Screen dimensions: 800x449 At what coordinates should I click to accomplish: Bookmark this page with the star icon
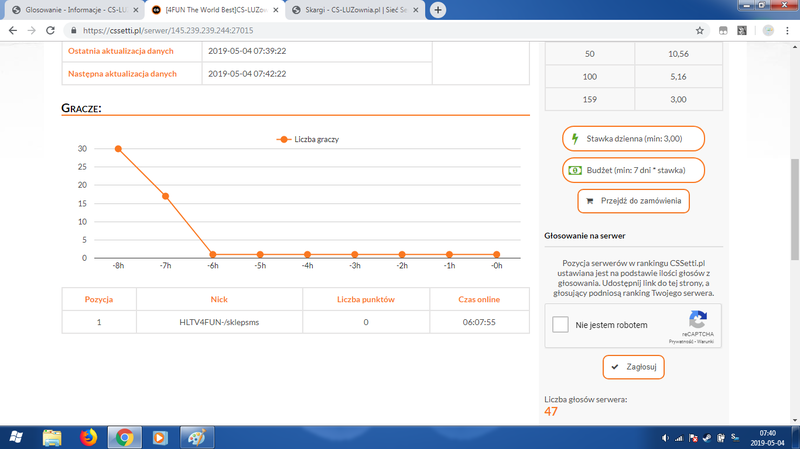[728, 30]
